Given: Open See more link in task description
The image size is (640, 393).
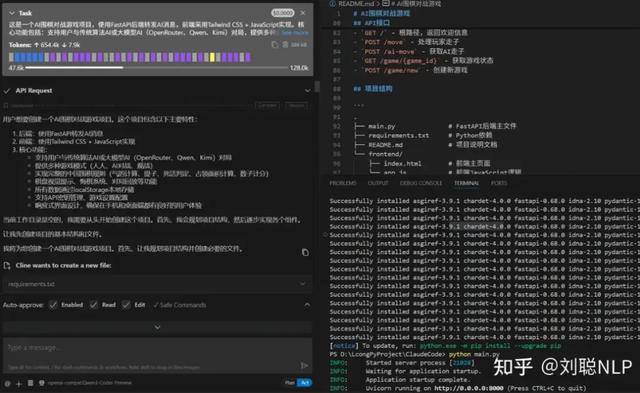Looking at the screenshot, I should click(x=295, y=33).
